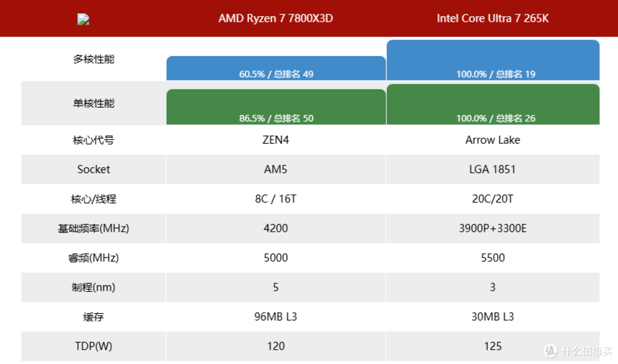The height and width of the screenshot is (364, 618).
Task: Select the 核心代号 row label
Action: click(x=94, y=140)
